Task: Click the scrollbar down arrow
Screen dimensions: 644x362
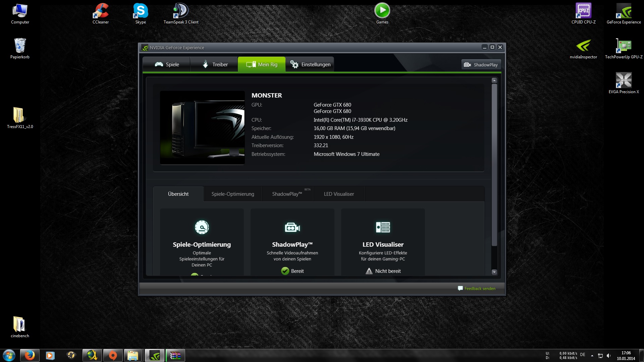Action: tap(494, 272)
